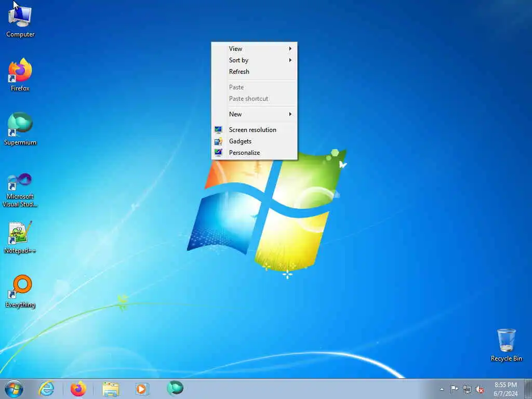The height and width of the screenshot is (399, 532).
Task: Click the New submenu arrow
Action: pyautogui.click(x=290, y=114)
